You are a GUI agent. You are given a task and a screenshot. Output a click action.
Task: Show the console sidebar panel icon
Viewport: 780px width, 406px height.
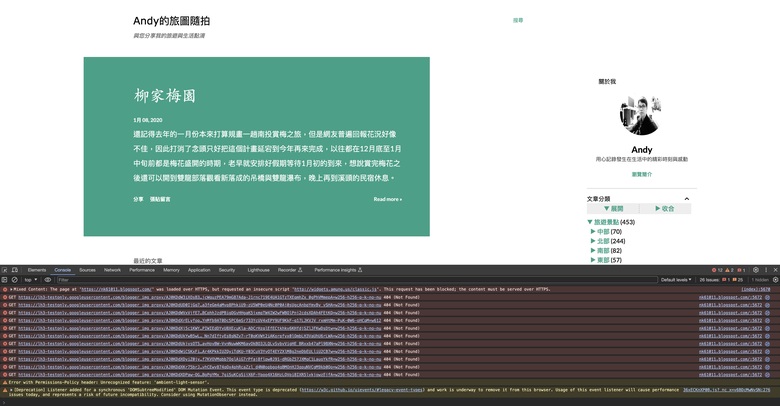tap(4, 280)
